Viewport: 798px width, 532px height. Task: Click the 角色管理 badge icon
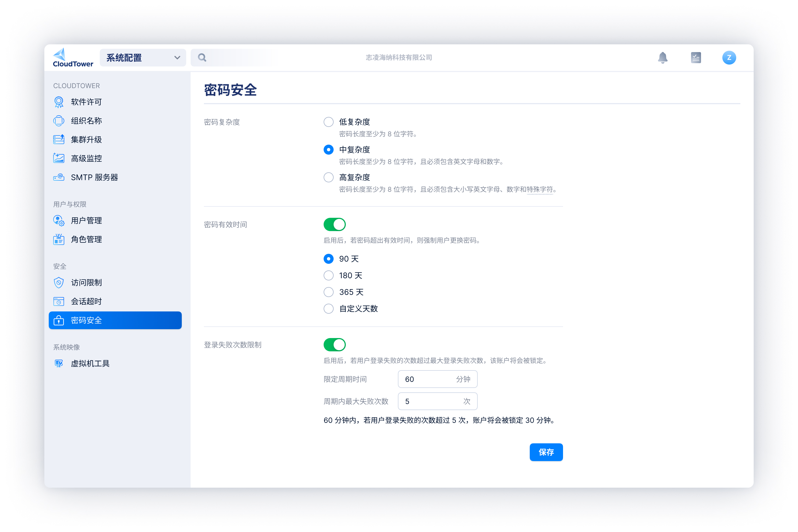[x=59, y=239]
